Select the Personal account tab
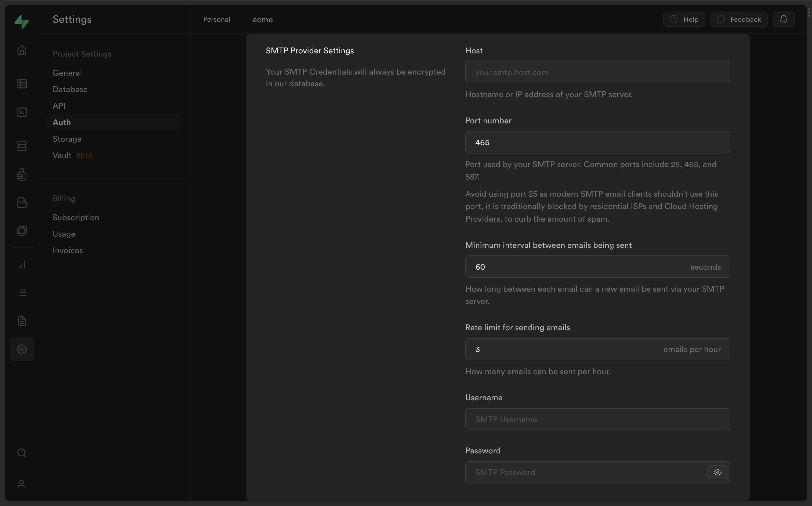The height and width of the screenshot is (506, 812). tap(216, 19)
